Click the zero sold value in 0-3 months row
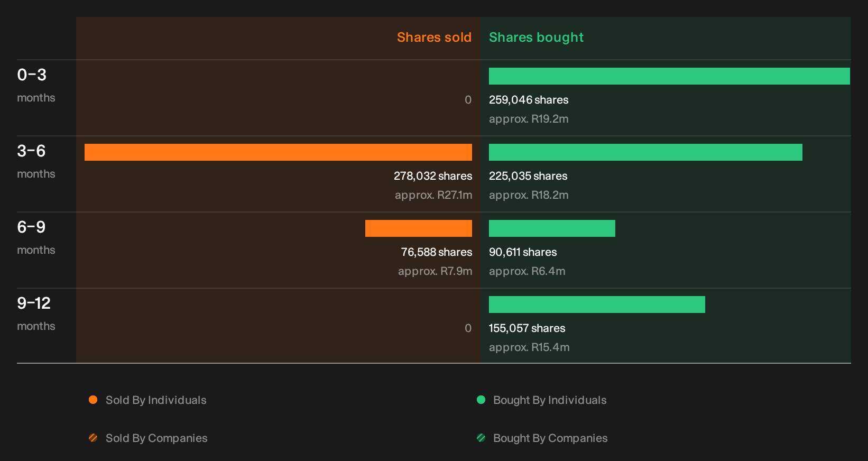Screen dimensions: 868x461 [x=468, y=100]
